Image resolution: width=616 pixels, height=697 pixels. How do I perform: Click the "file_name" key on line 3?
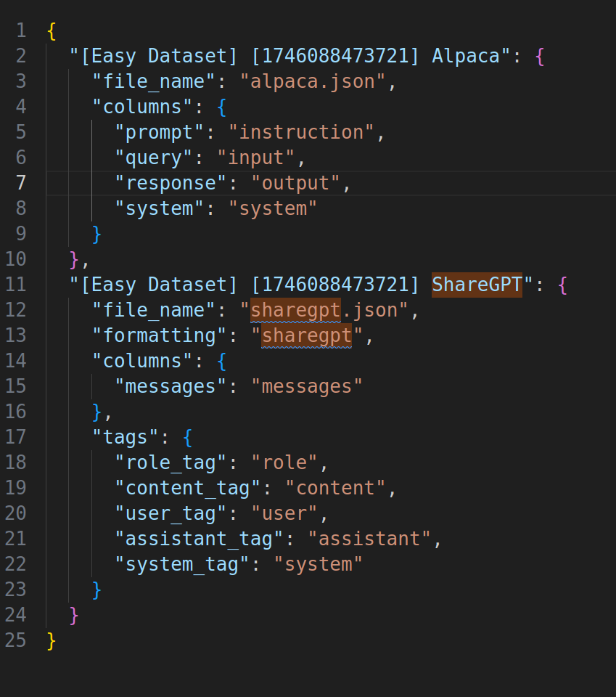click(x=154, y=82)
